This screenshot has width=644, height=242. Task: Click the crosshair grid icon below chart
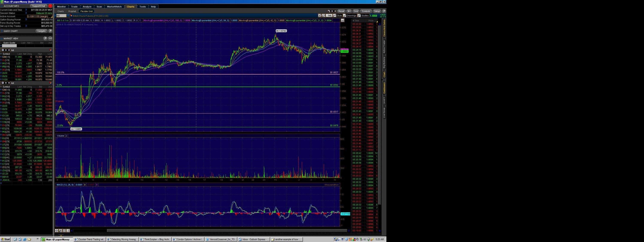click(57, 230)
